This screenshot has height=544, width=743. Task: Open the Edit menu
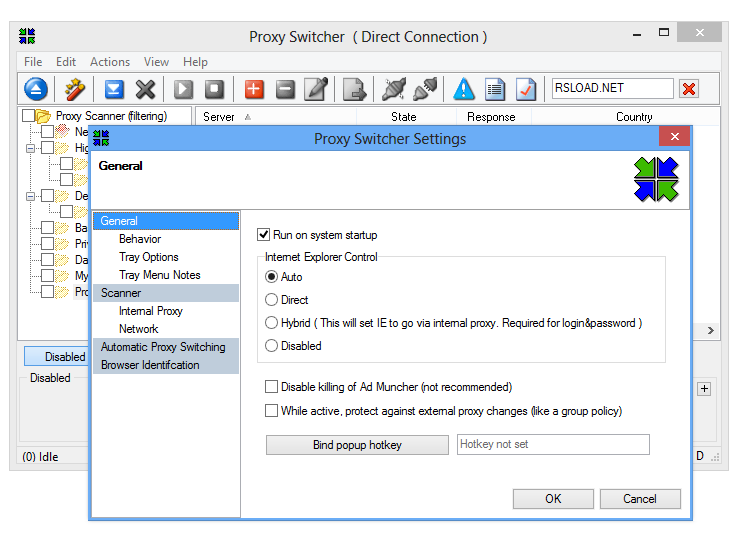pyautogui.click(x=66, y=62)
